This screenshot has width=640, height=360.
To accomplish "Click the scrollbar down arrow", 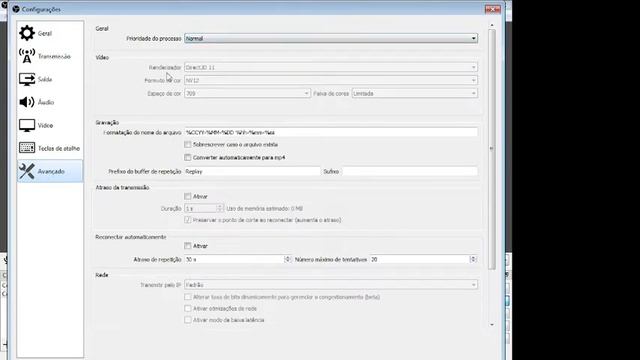I will coord(492,324).
